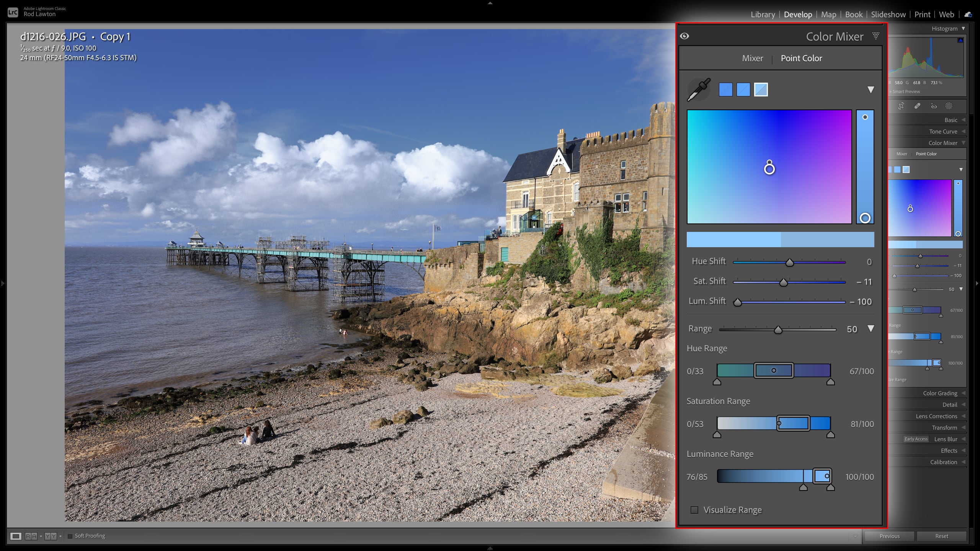Click the Loupe view icon in toolbar
The height and width of the screenshot is (551, 980).
(x=16, y=536)
